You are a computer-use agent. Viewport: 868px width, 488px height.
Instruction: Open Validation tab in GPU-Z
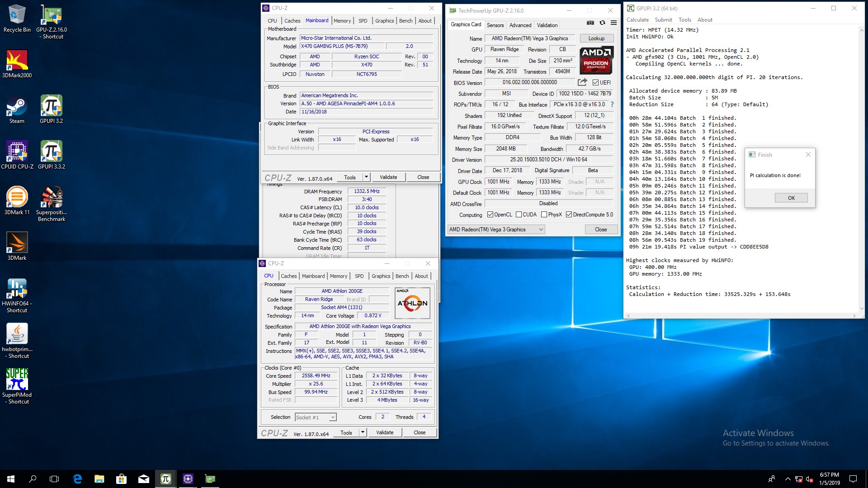547,25
